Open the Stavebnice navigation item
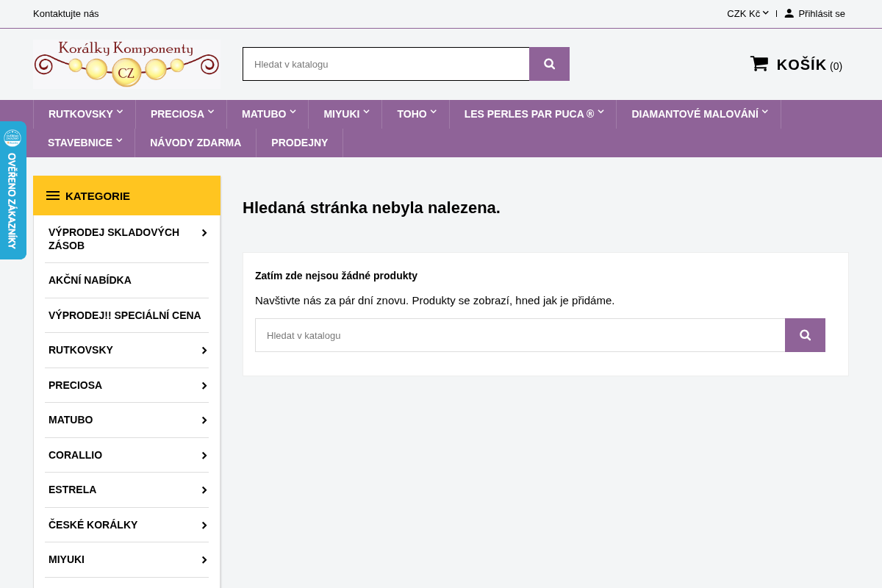 coord(80,143)
